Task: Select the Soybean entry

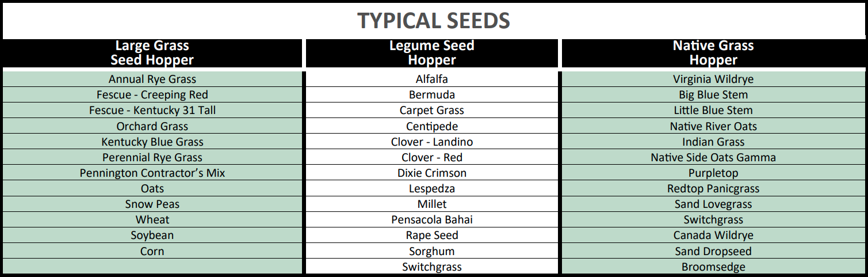Action: tap(152, 236)
